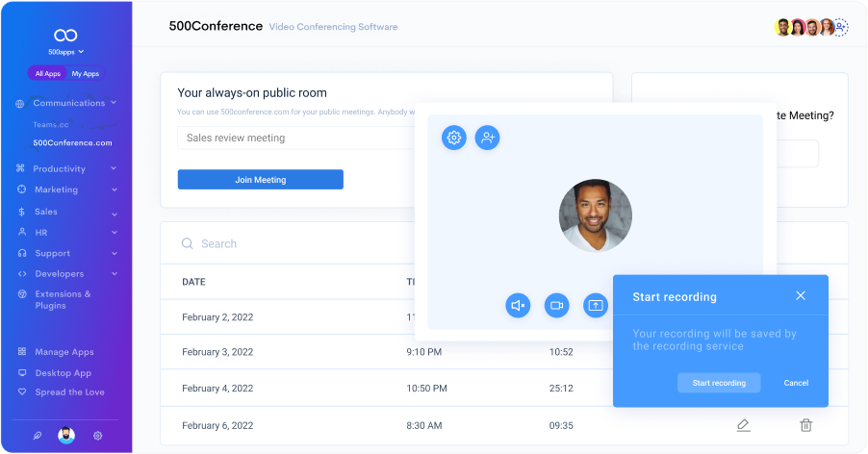Click the edit pencil icon for February 6

tap(743, 425)
